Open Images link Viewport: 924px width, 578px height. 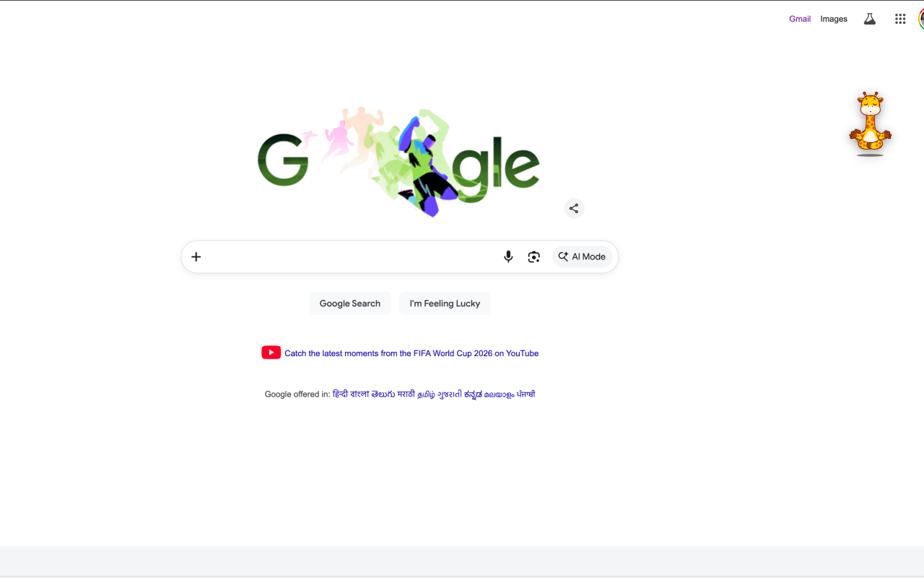click(834, 19)
